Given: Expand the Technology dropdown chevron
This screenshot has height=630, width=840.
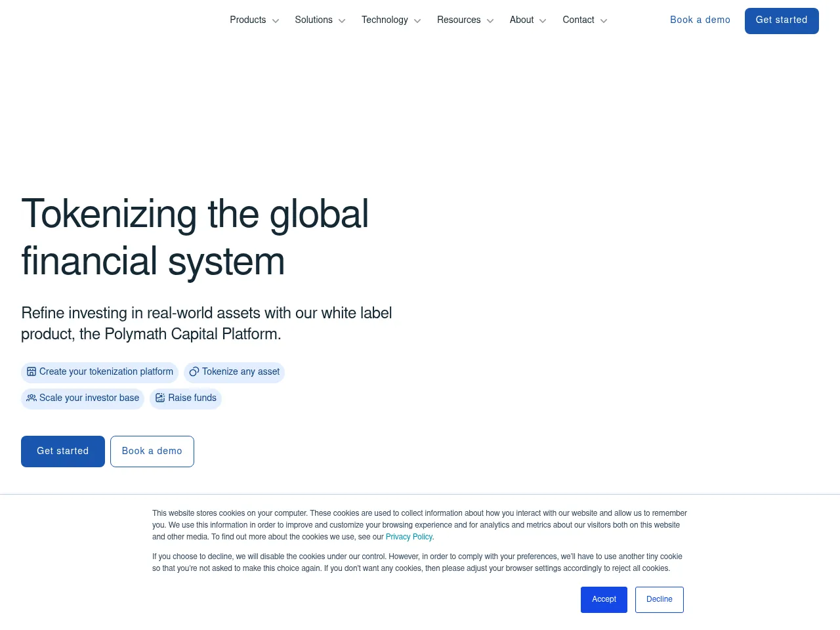Looking at the screenshot, I should pos(417,21).
